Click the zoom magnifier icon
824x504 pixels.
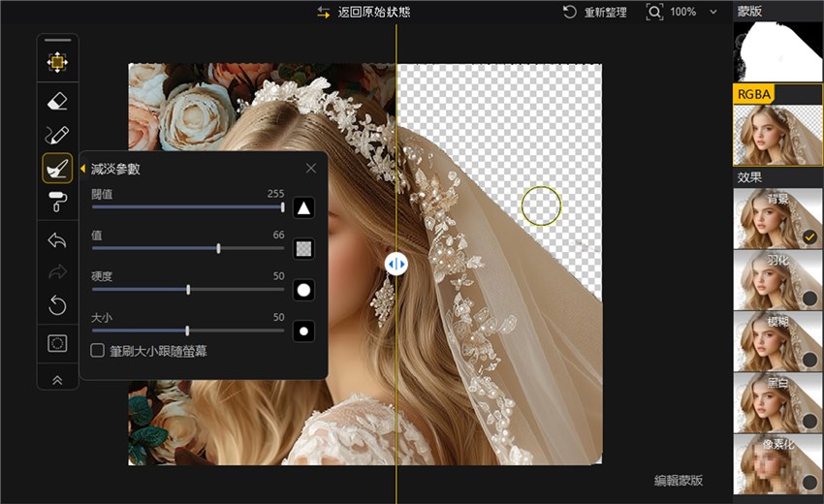coord(654,12)
